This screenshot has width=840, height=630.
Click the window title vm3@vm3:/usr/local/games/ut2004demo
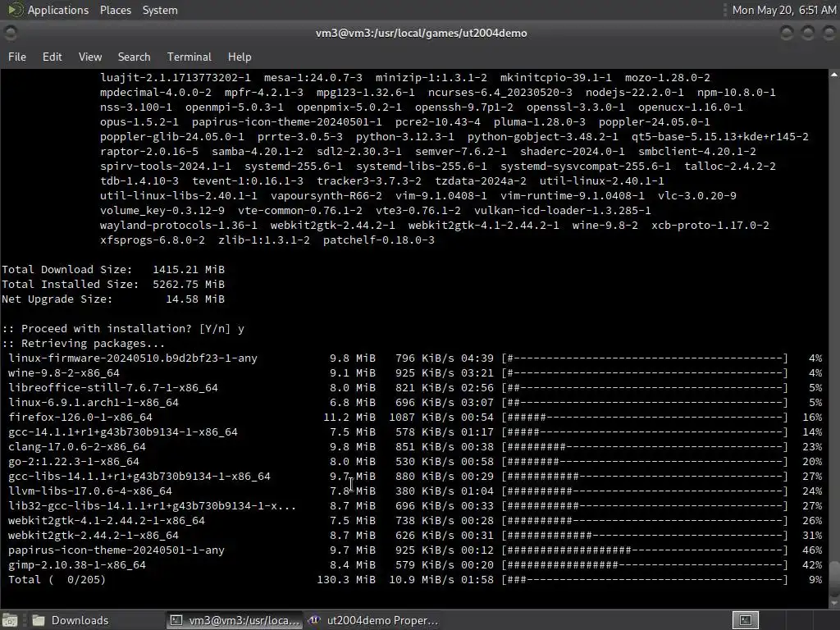click(x=421, y=33)
